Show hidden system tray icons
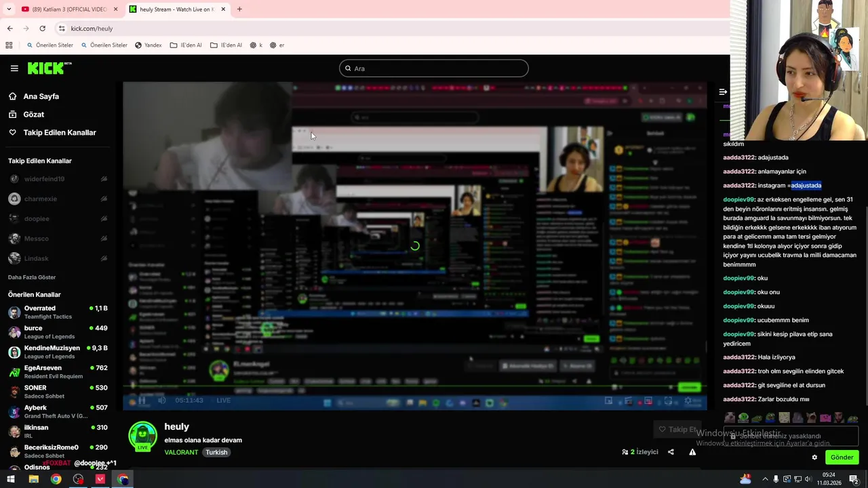 coord(766,479)
